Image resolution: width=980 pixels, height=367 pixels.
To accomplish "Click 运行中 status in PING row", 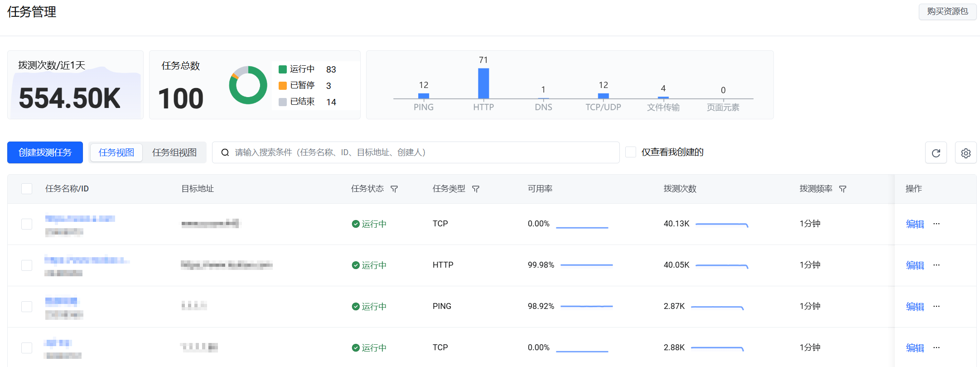I will [374, 307].
